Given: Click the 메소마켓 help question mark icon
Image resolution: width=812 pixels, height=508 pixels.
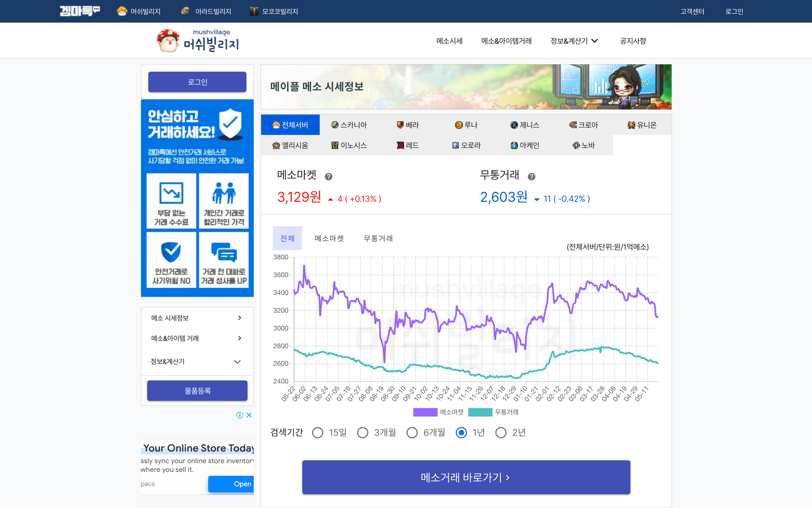Looking at the screenshot, I should click(328, 176).
